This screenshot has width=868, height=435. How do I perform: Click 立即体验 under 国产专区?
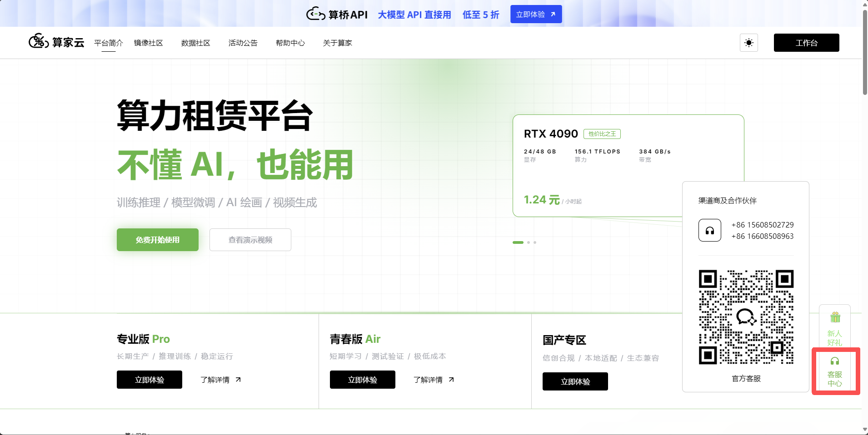click(x=575, y=381)
